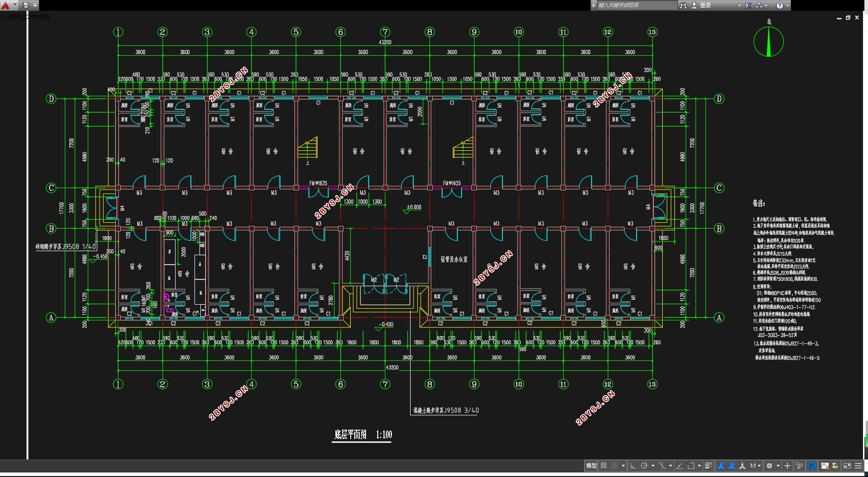Click the auto-add annotation scales icon

click(x=732, y=466)
